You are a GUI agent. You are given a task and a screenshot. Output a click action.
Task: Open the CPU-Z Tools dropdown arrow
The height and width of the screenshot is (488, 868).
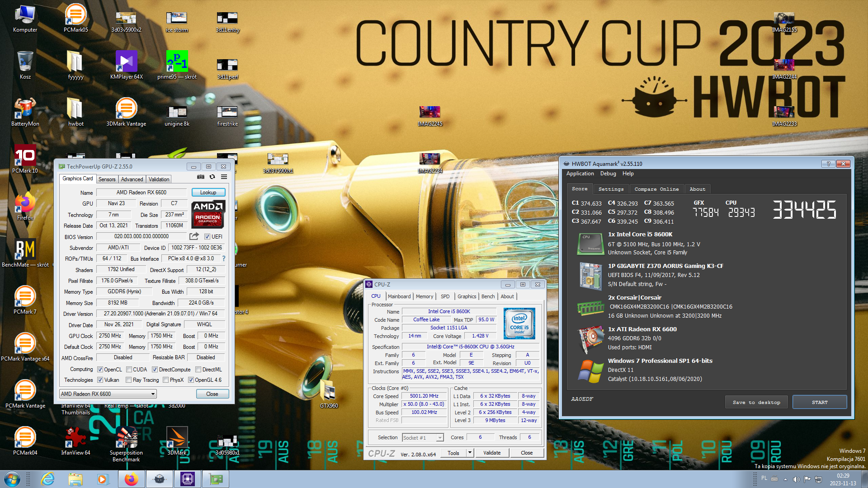point(470,452)
